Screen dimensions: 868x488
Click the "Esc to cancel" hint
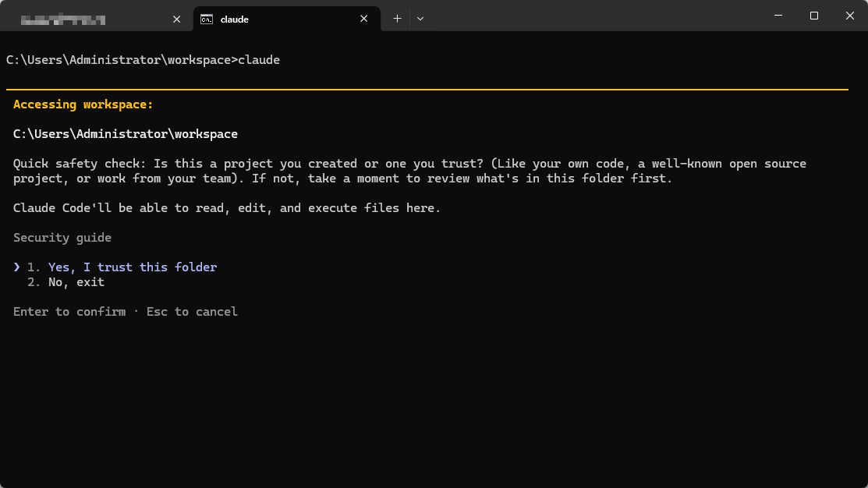[192, 312]
